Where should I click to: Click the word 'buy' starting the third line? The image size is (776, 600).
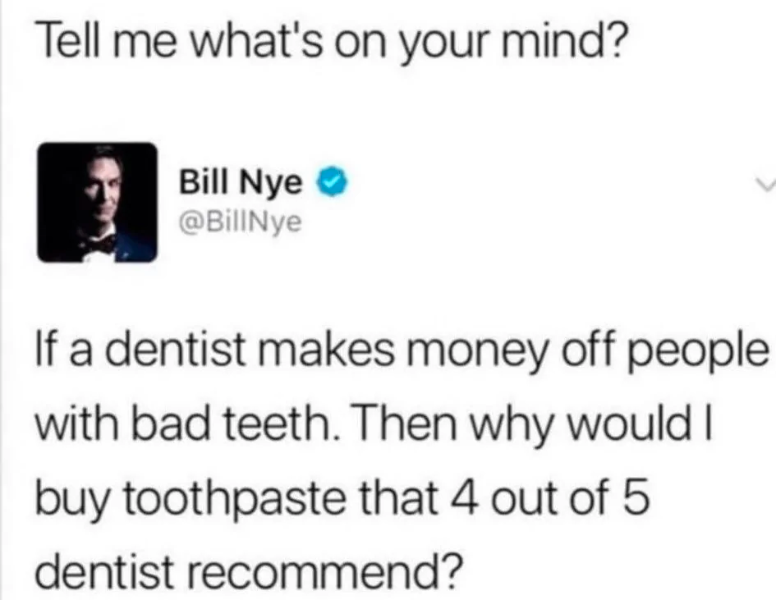(73, 500)
